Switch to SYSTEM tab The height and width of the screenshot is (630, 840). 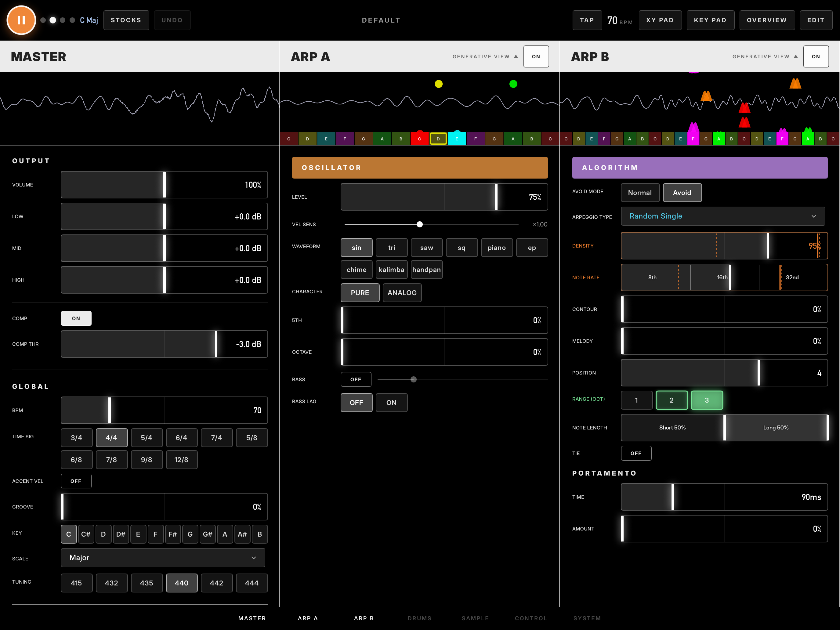587,618
